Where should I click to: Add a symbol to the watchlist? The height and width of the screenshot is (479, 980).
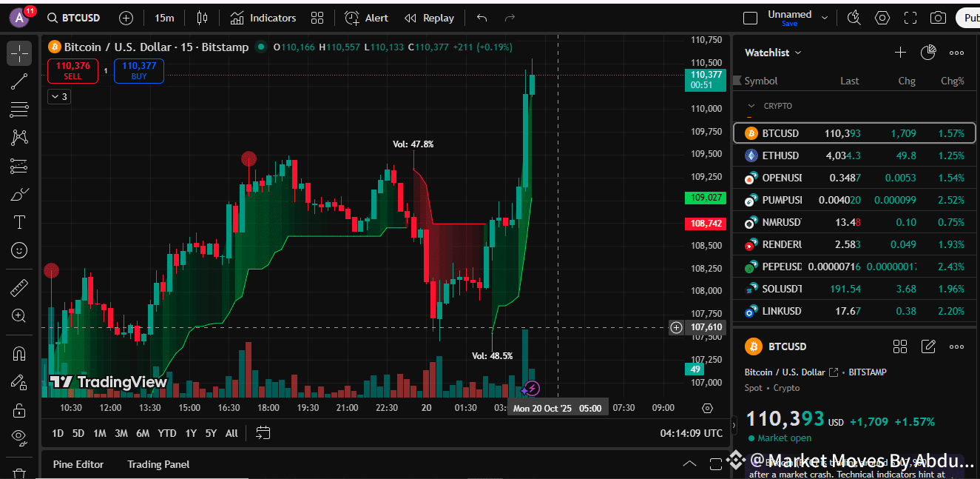900,53
